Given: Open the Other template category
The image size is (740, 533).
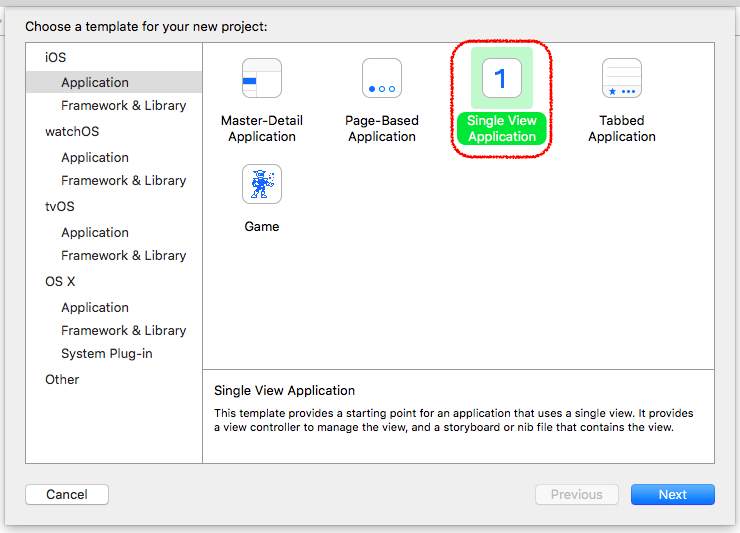Looking at the screenshot, I should (62, 380).
